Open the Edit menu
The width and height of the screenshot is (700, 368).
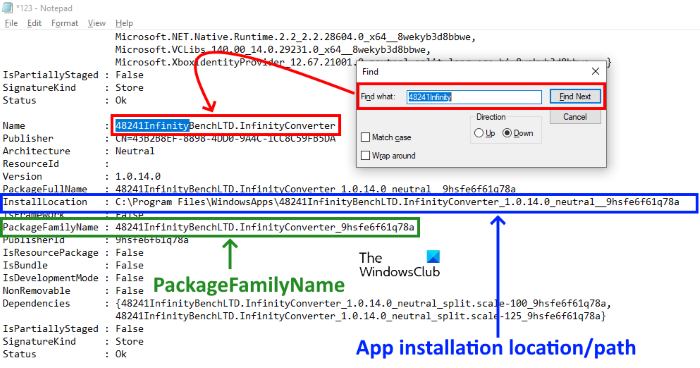(x=34, y=23)
